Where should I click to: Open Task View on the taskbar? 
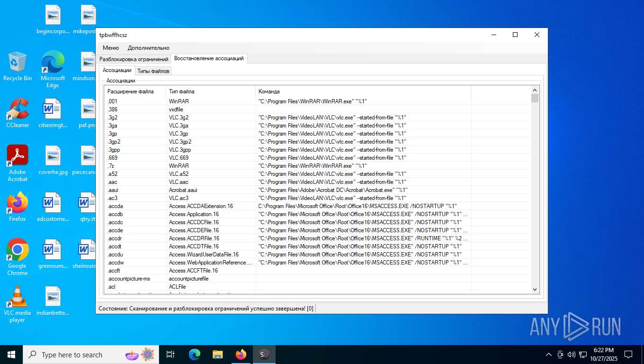point(170,355)
